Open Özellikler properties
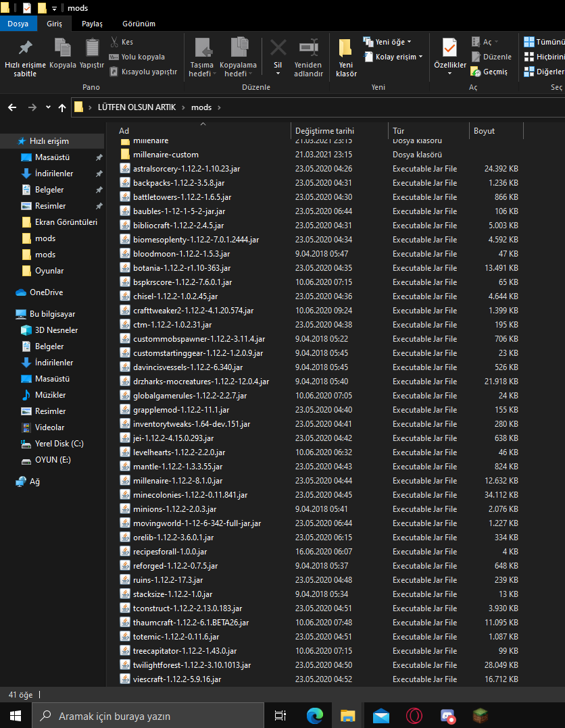 (x=450, y=57)
